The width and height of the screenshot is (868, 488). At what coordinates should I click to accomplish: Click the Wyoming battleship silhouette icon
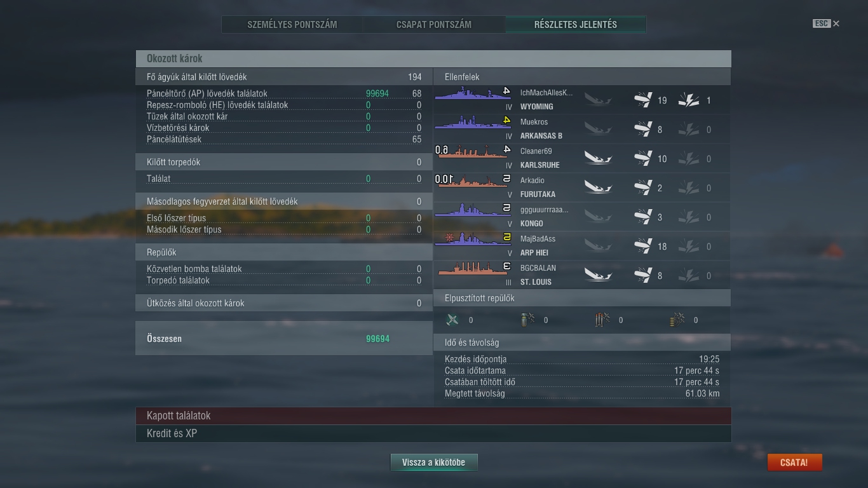(x=465, y=94)
